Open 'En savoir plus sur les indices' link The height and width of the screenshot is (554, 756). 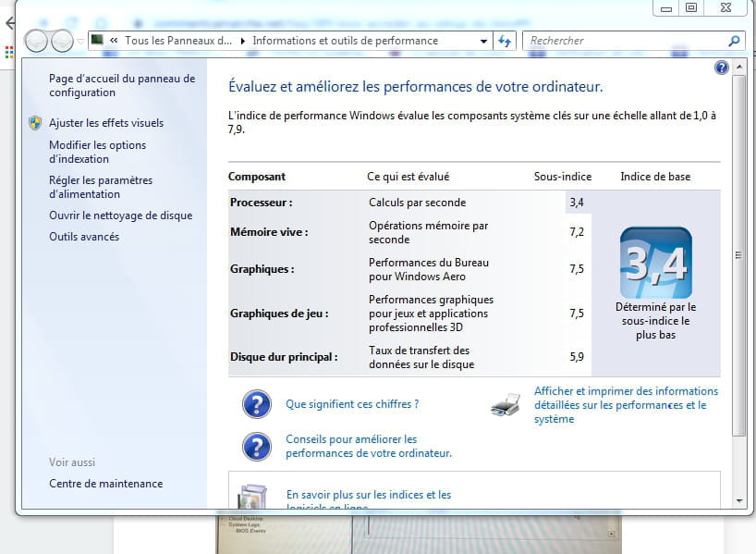pos(369,500)
